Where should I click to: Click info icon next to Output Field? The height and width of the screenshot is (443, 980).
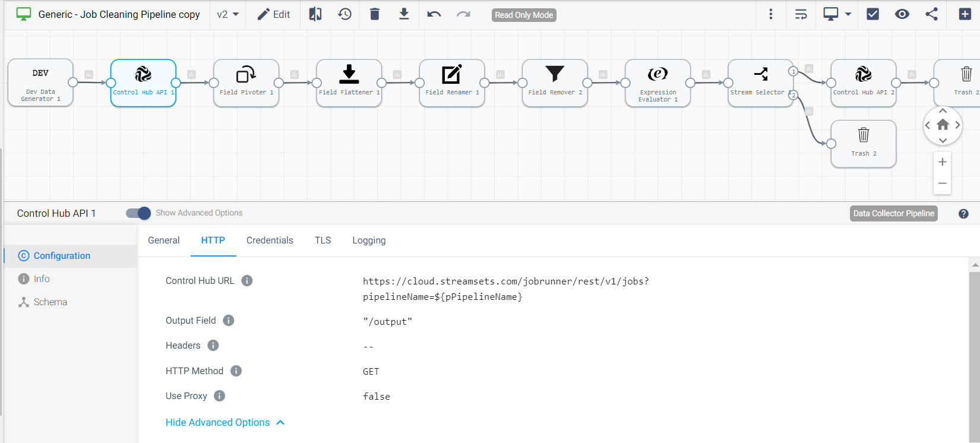pos(229,321)
